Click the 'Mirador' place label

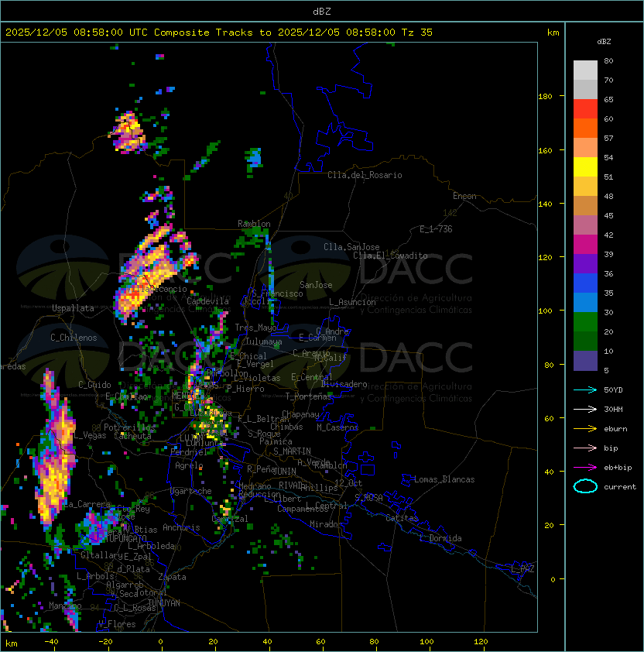(x=326, y=524)
